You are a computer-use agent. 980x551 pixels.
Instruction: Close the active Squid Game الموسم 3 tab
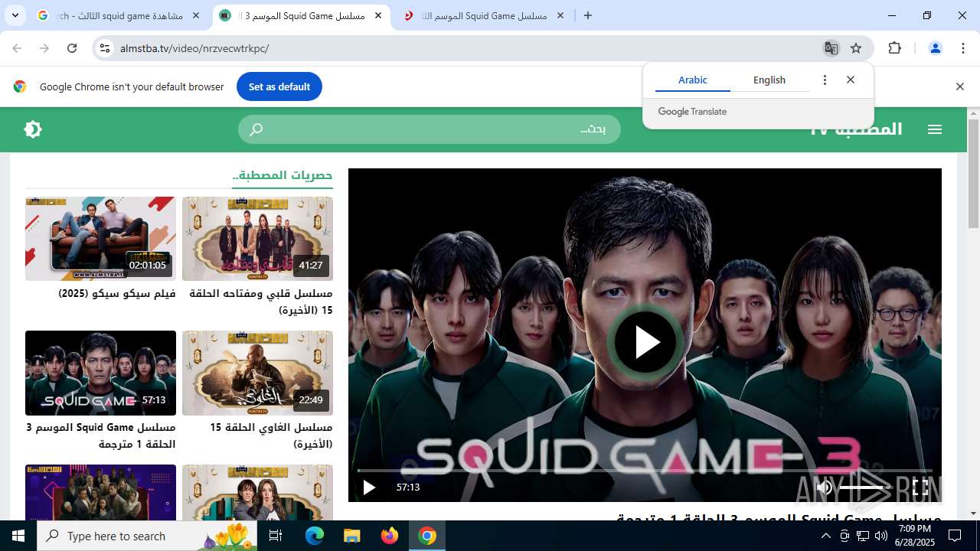click(x=378, y=15)
